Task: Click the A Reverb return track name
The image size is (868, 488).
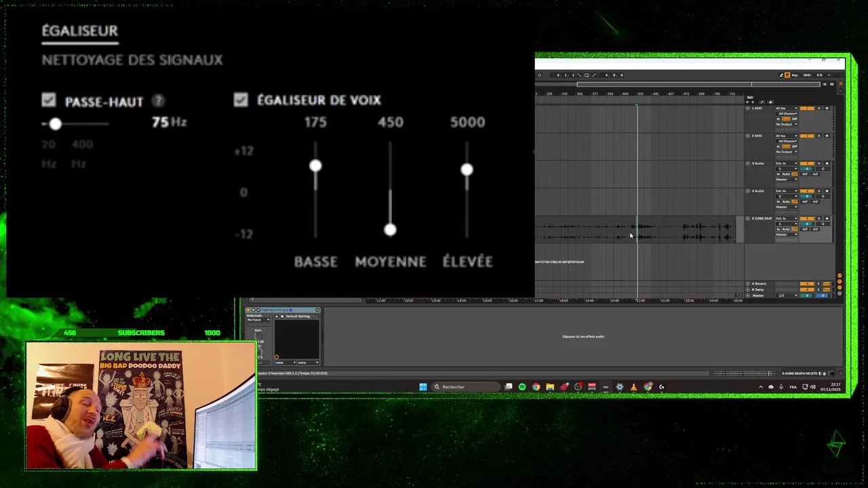Action: coord(759,283)
